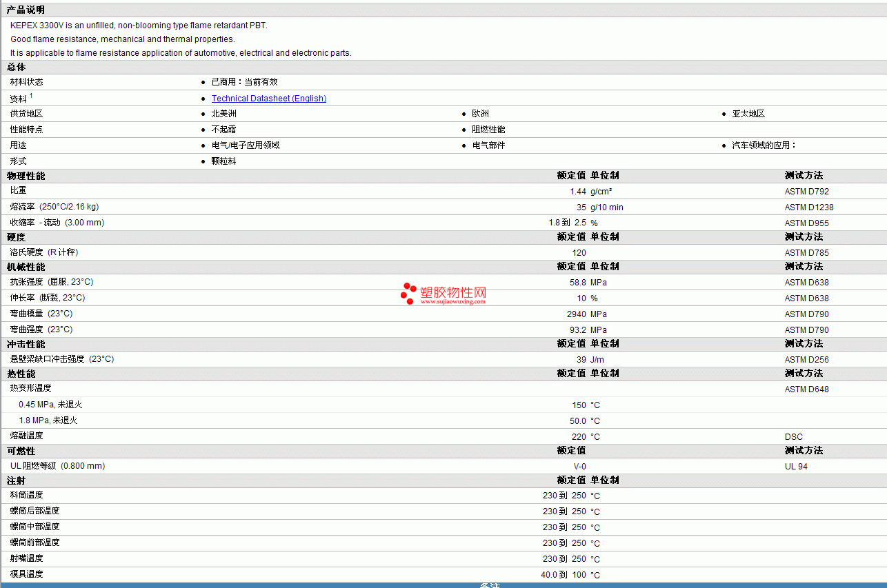Viewport: 887px width, 588px height.
Task: Select the line starting 'Good flame resistance'
Action: tap(123, 39)
